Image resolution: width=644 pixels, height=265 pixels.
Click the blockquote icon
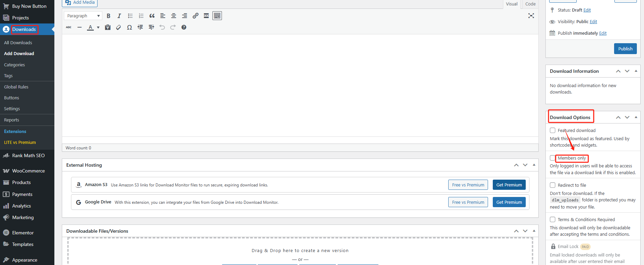click(152, 16)
